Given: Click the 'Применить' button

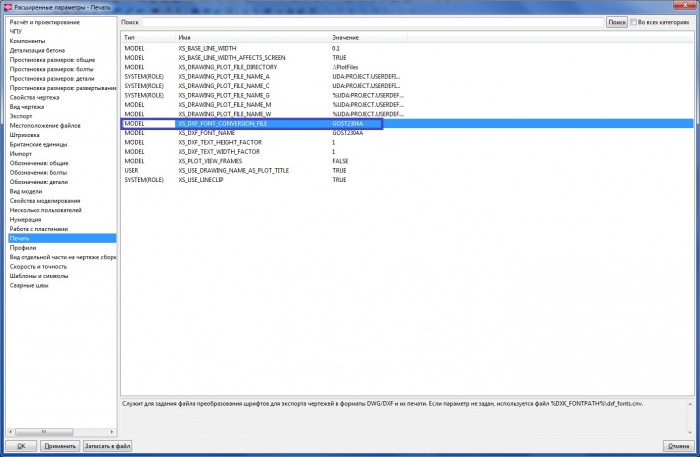Looking at the screenshot, I should pyautogui.click(x=60, y=445).
